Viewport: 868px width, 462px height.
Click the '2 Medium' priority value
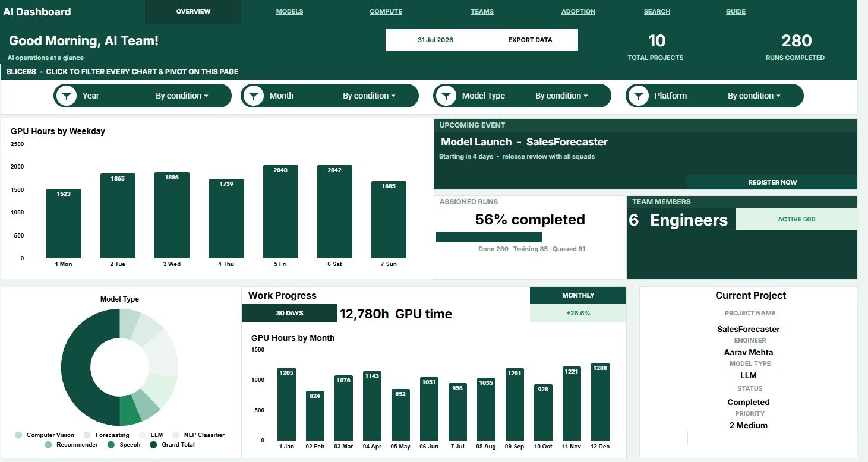[x=748, y=425]
